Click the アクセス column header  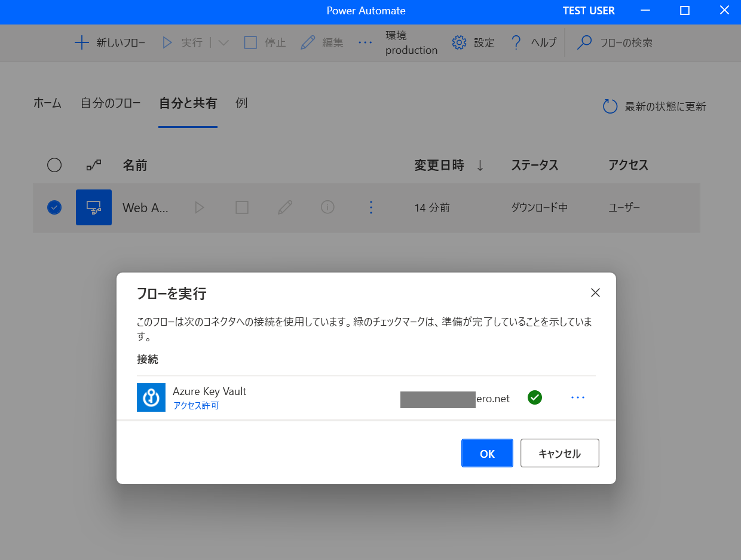(x=628, y=165)
